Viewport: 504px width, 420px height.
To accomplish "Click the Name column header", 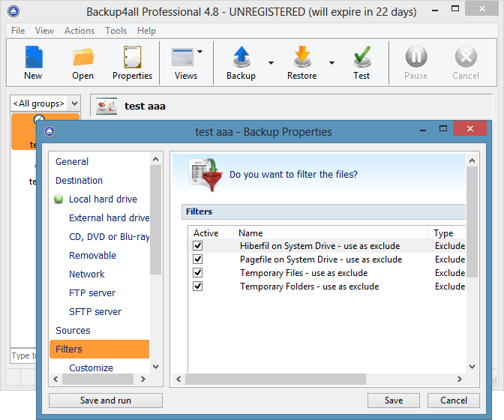I will (x=331, y=233).
